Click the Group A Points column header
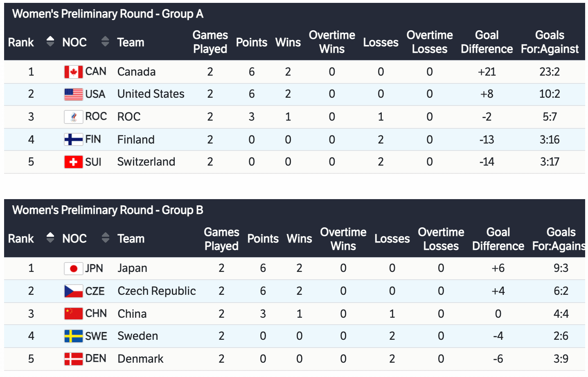The image size is (588, 377). 251,42
